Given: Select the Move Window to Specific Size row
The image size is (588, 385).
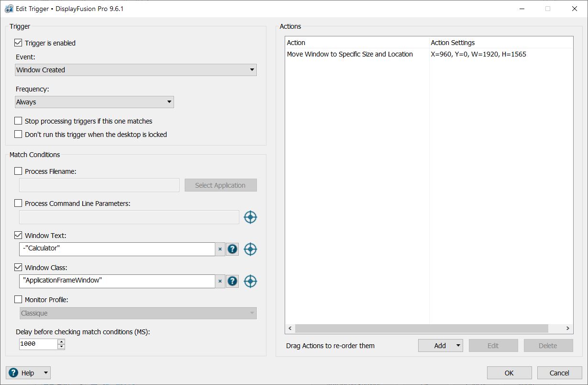Looking at the screenshot, I should [x=350, y=54].
